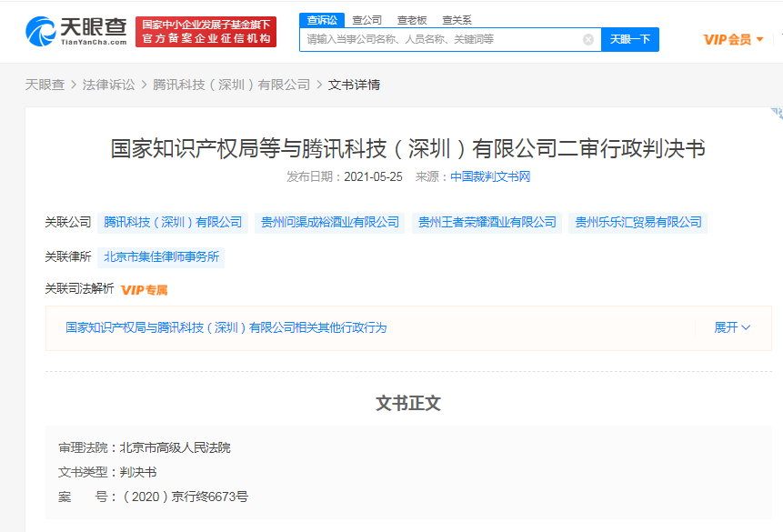
Task: Select the 查关系 search tab
Action: (457, 19)
